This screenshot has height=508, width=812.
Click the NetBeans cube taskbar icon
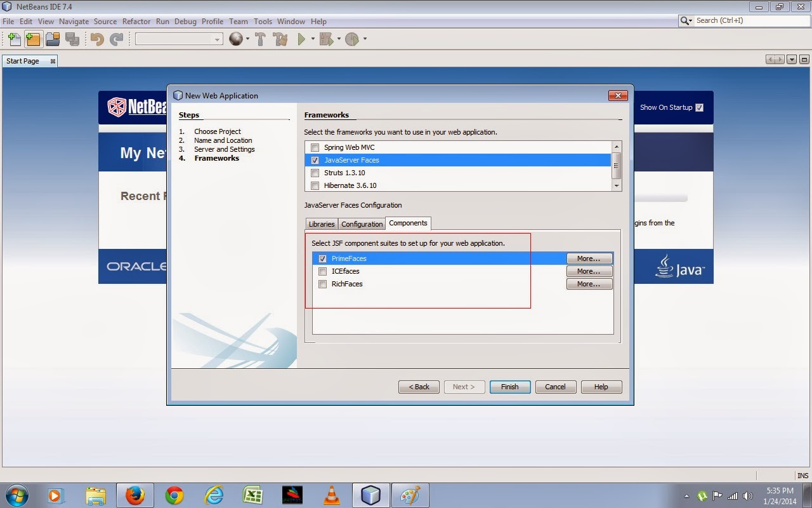tap(370, 495)
